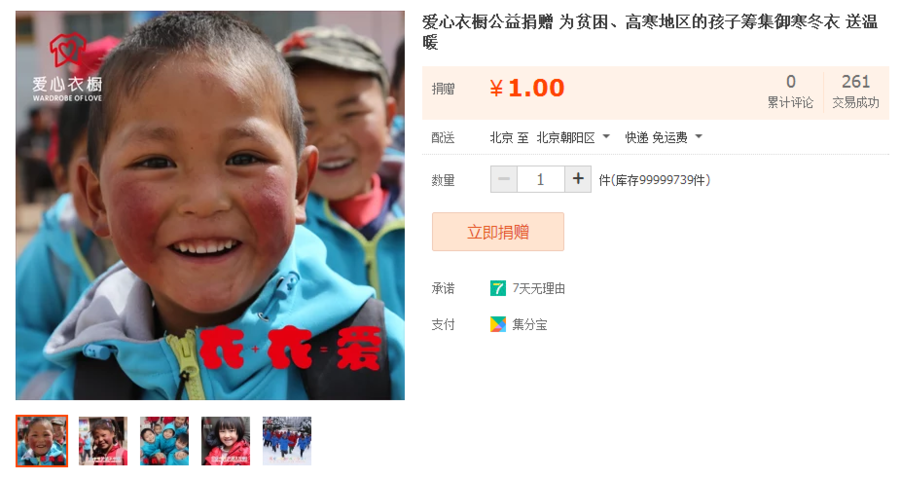Viewport: 900px width, 479px height.
Task: Click the 7天无理由 promise text
Action: coord(538,289)
